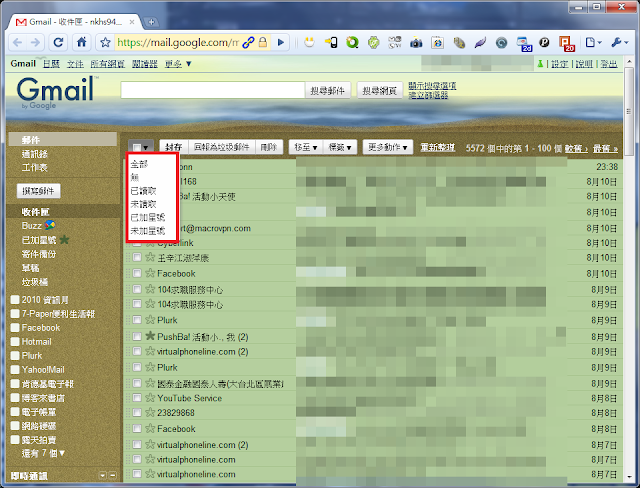Star the 23829868 email
Image resolution: width=640 pixels, height=488 pixels.
(x=150, y=413)
